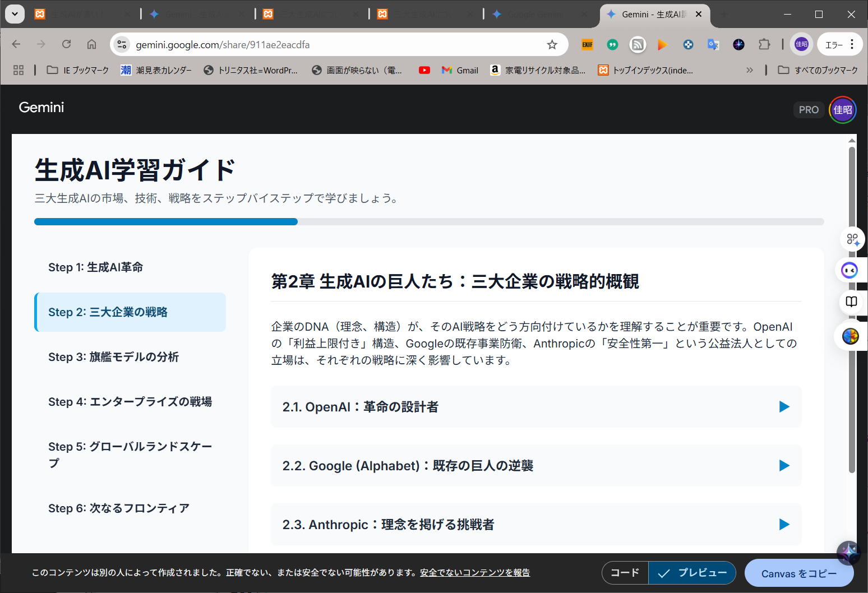Open the 画面が映らない bookmark
Screen dimensions: 868x593
pyautogui.click(x=357, y=70)
